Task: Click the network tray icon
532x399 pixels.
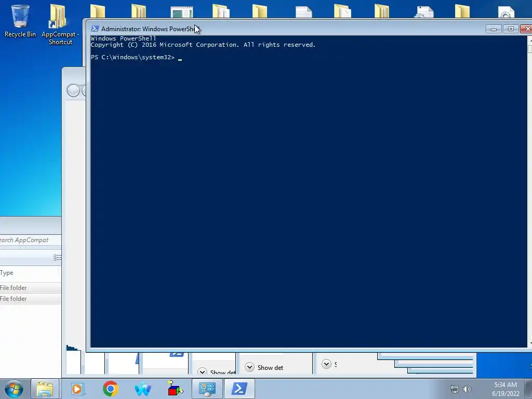Action: click(454, 389)
